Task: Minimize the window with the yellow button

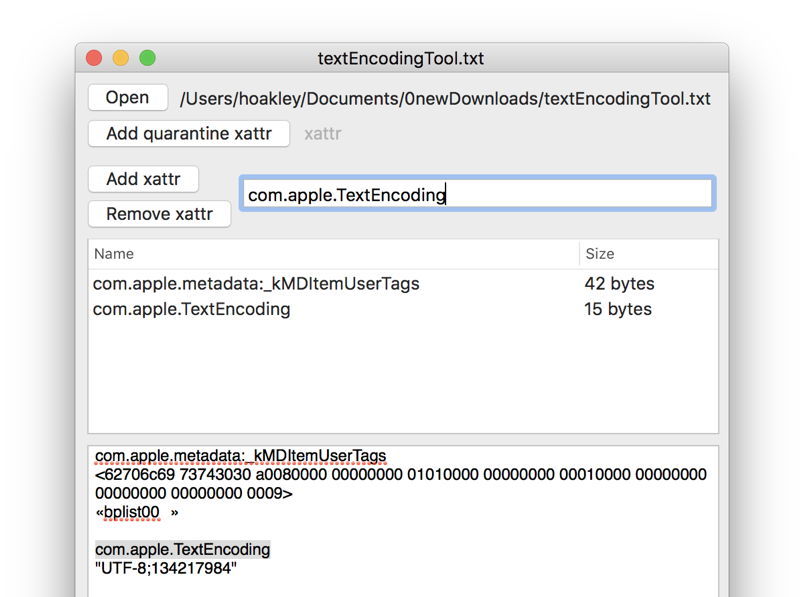Action: tap(121, 58)
